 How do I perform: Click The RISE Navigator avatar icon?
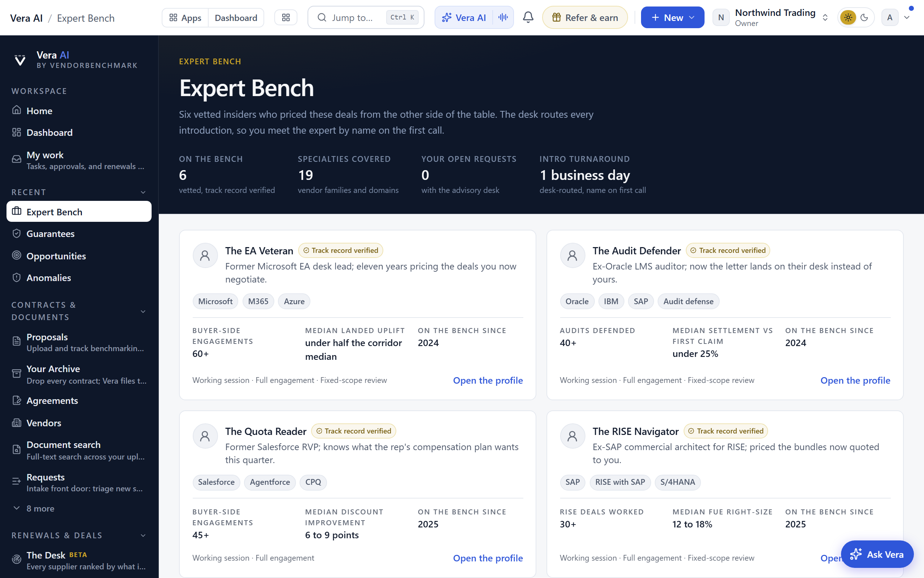(x=572, y=436)
